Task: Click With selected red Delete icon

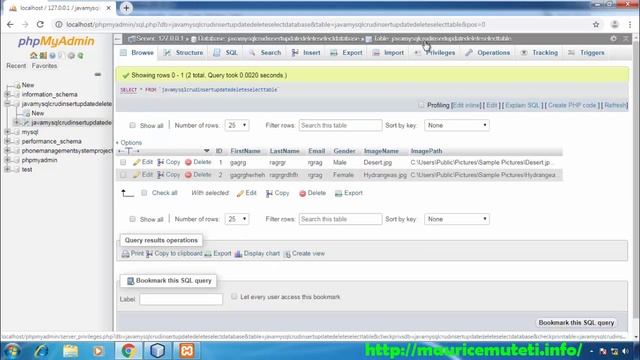Action: [x=302, y=193]
